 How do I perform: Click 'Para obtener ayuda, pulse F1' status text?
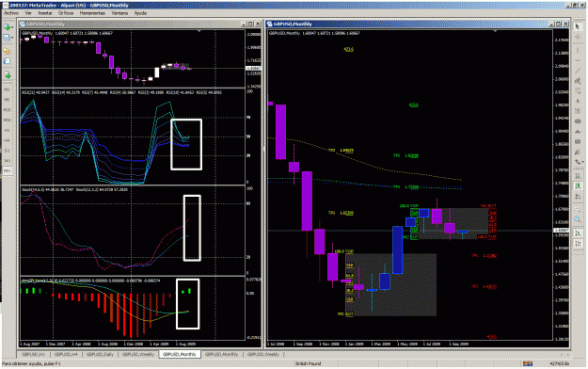coord(31,363)
